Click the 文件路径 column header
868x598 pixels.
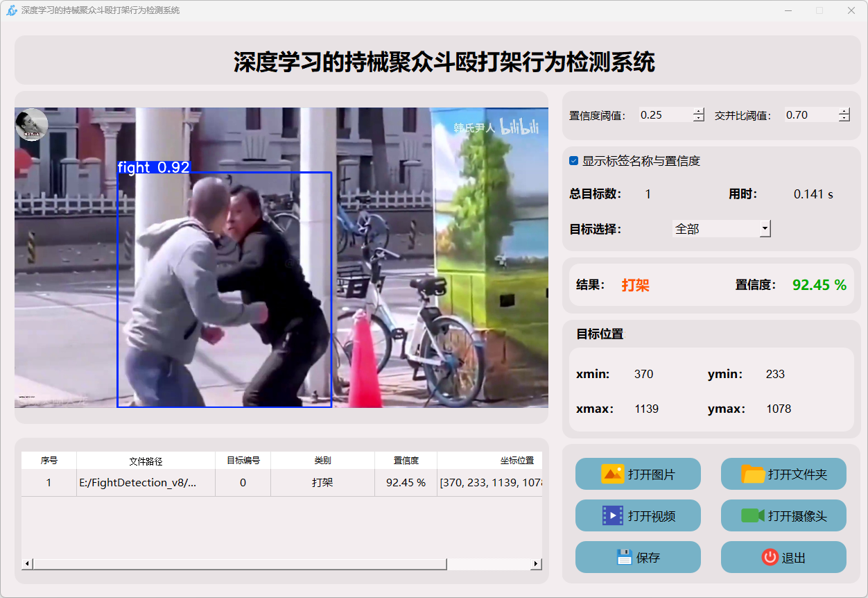pos(146,461)
